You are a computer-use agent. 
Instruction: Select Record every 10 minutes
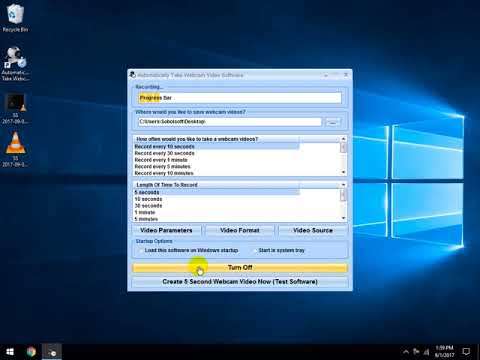tap(217, 173)
